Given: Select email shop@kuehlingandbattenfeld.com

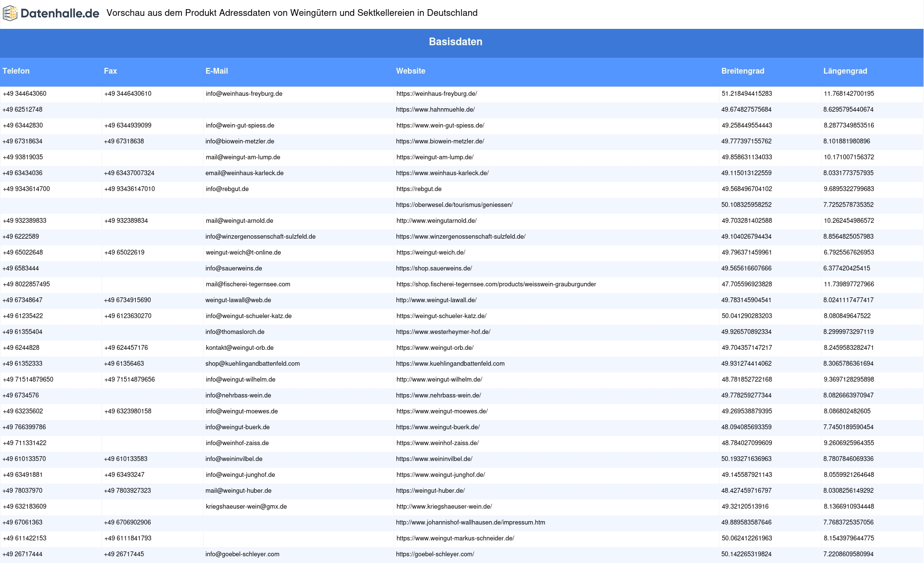Looking at the screenshot, I should point(253,364).
